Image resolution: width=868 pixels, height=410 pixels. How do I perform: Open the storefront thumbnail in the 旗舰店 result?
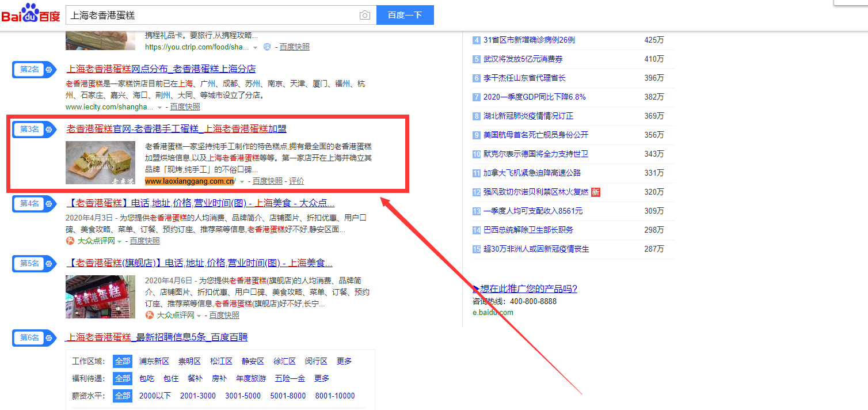[101, 297]
